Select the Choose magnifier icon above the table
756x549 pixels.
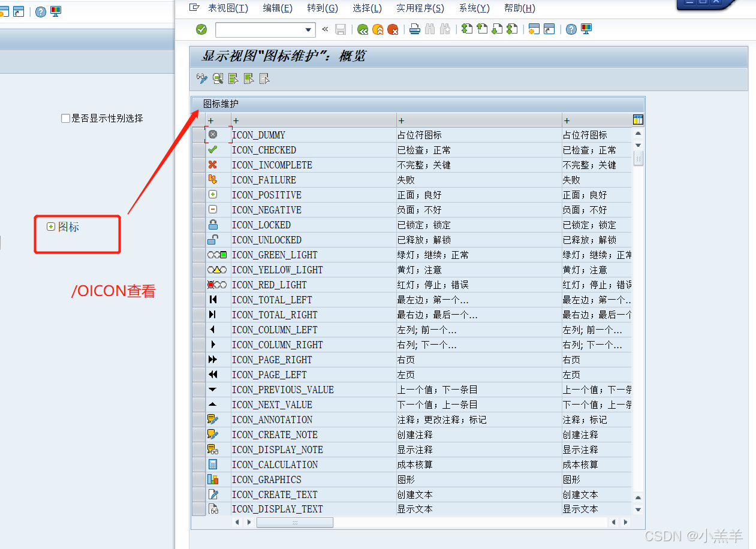[218, 79]
